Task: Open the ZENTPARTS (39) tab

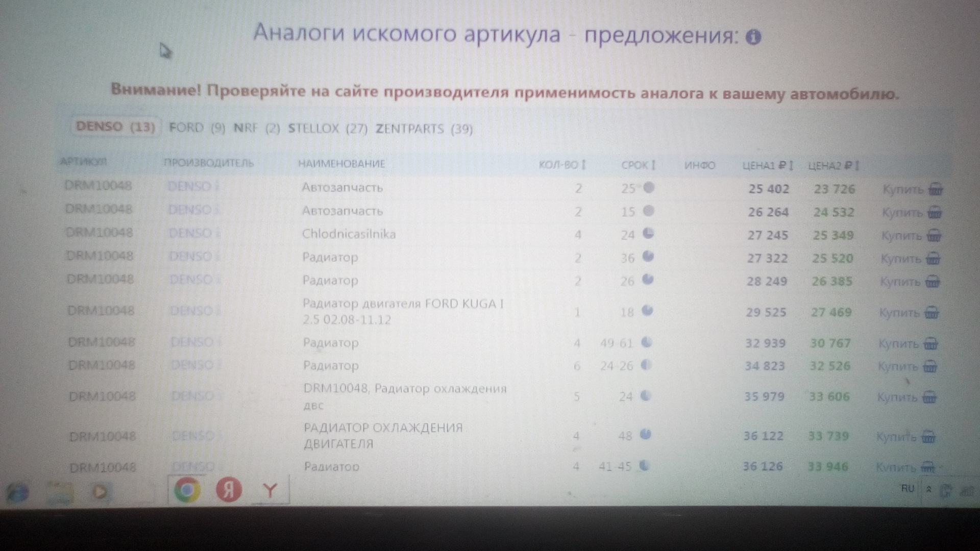Action: point(424,129)
